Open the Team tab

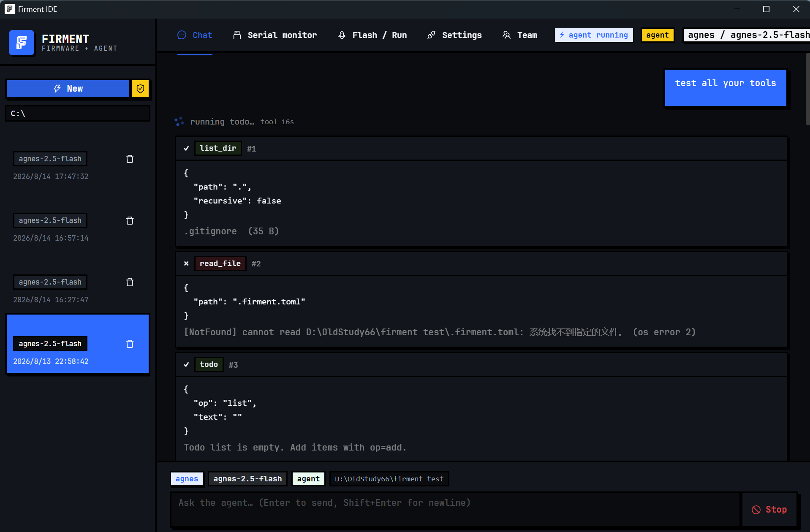coord(520,35)
